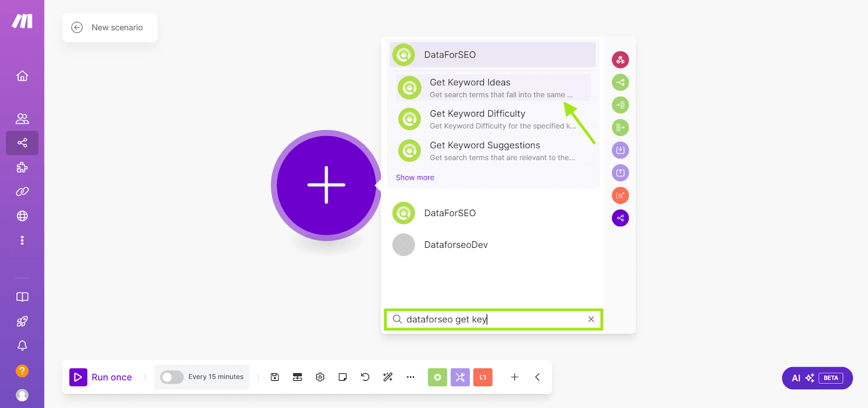
Task: Click the Notifications bell icon
Action: [22, 346]
